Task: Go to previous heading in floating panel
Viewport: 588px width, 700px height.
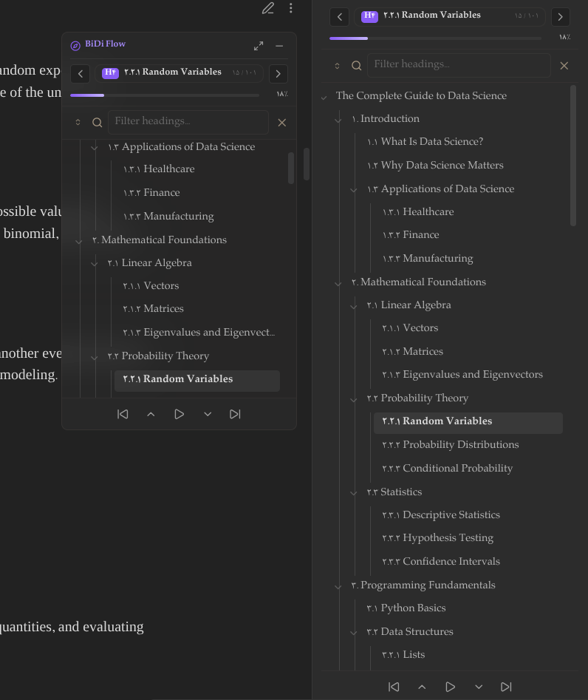Action: pos(81,74)
